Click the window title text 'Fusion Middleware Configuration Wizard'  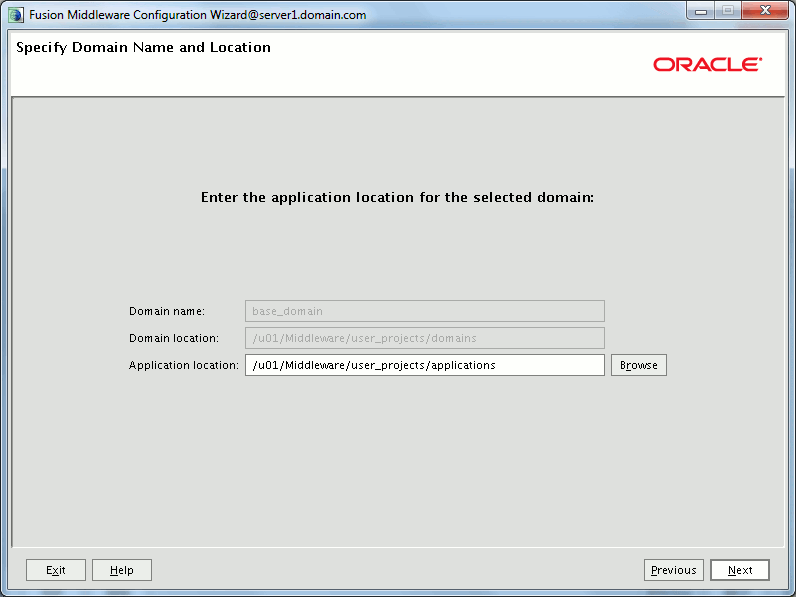pyautogui.click(x=197, y=15)
